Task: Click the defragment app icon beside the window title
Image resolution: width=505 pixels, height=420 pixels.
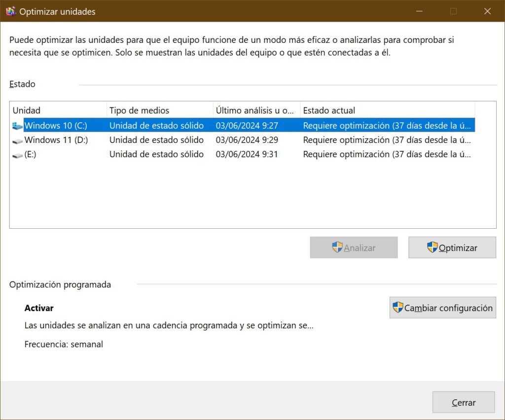Action: 10,11
